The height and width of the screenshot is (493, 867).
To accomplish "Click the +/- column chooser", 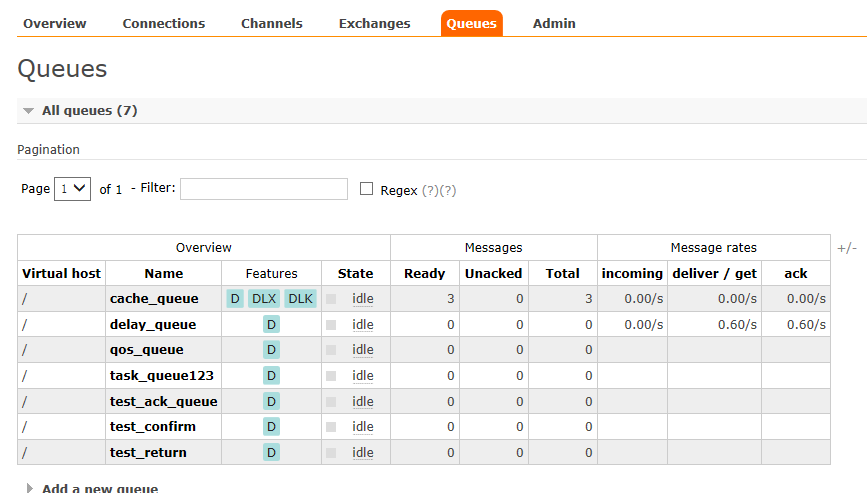I will click(847, 248).
